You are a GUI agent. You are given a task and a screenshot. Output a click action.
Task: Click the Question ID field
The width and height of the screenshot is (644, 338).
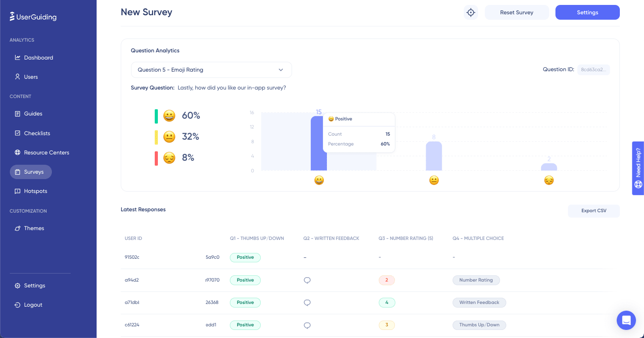593,69
